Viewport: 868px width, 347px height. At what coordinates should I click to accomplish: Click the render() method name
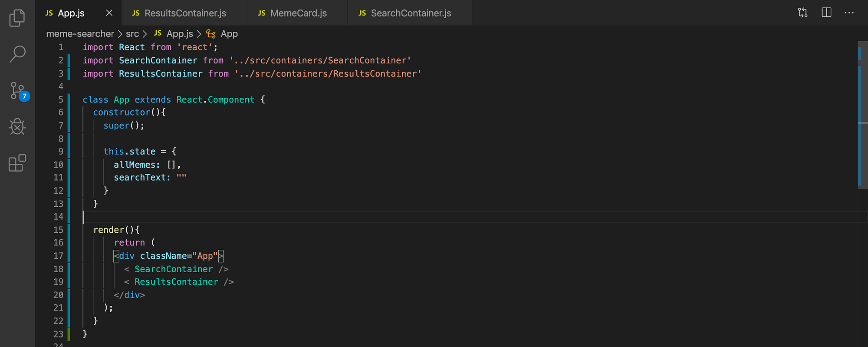click(x=108, y=230)
